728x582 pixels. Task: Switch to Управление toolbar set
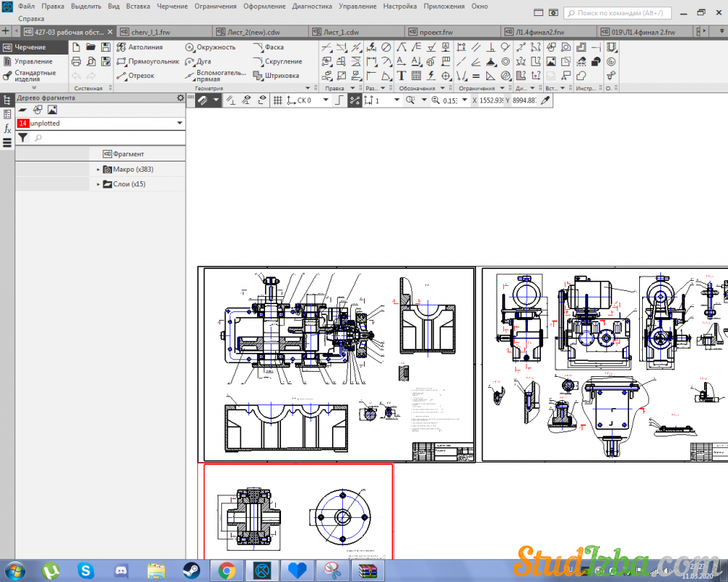33,61
